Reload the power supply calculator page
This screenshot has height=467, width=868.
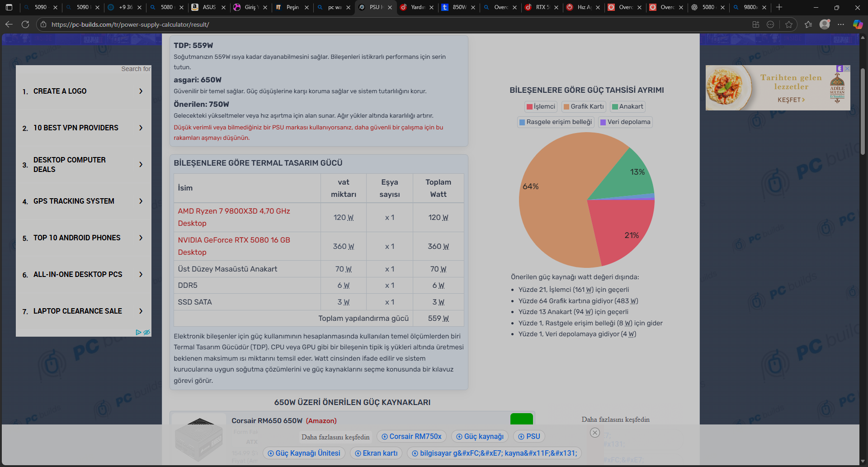25,24
